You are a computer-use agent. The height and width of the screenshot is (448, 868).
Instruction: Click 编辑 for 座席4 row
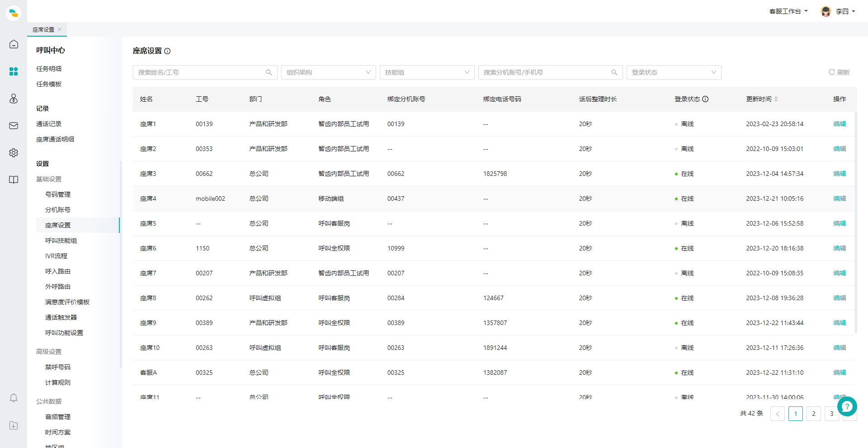tap(840, 198)
